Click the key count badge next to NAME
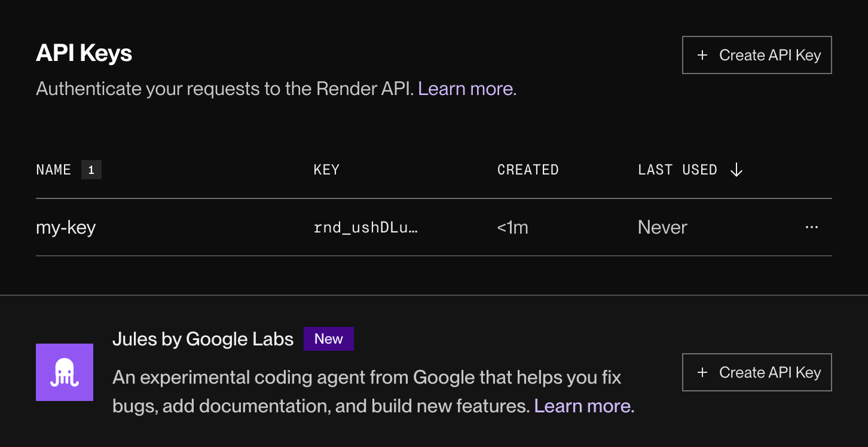The width and height of the screenshot is (868, 447). pos(91,170)
